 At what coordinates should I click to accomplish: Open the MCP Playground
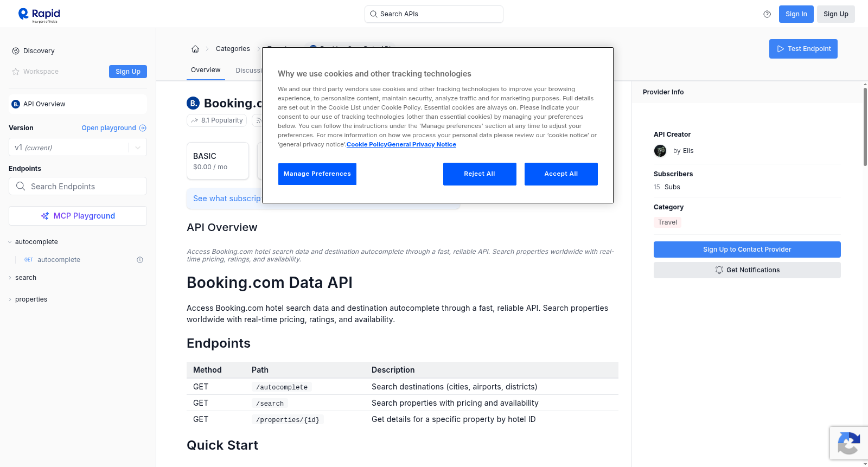[x=78, y=216]
